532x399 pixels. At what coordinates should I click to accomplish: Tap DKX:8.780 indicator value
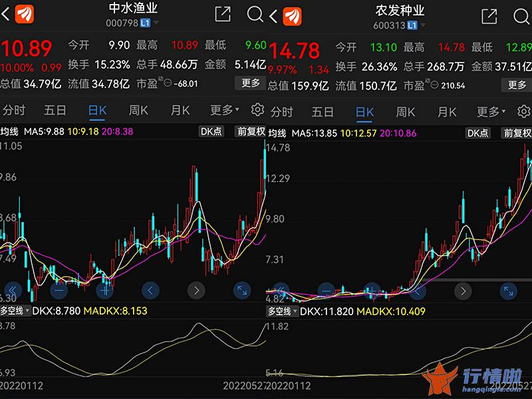coord(56,311)
